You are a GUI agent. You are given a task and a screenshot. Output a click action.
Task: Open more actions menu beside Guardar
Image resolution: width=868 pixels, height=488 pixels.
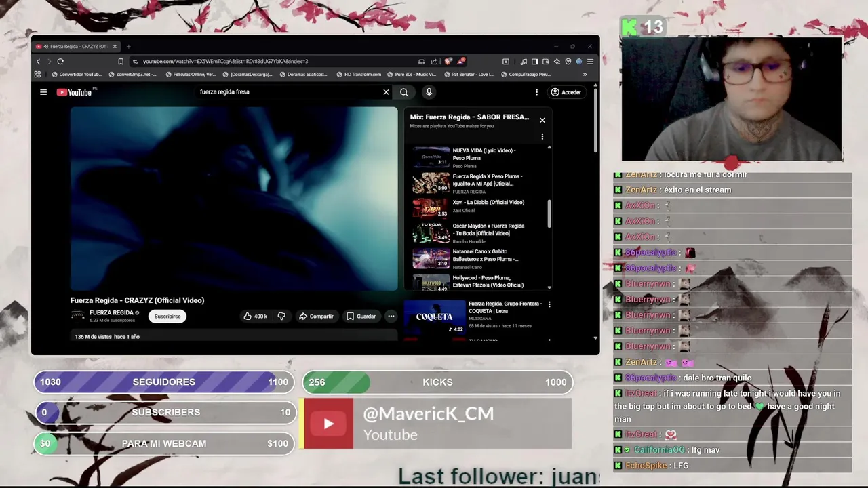(x=391, y=316)
